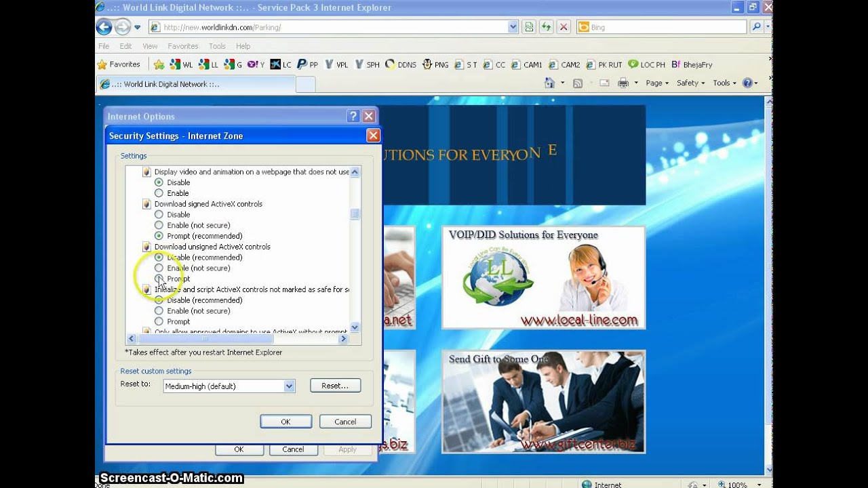Select Prompt under Initialize and script ActiveX
Image resolution: width=868 pixels, height=488 pixels.
tap(159, 321)
